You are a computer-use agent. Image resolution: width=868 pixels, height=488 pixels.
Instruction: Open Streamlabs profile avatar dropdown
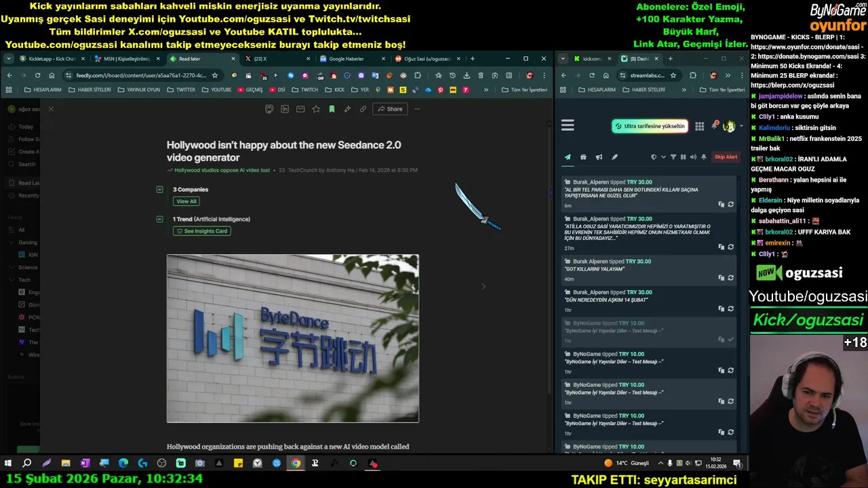pos(732,126)
